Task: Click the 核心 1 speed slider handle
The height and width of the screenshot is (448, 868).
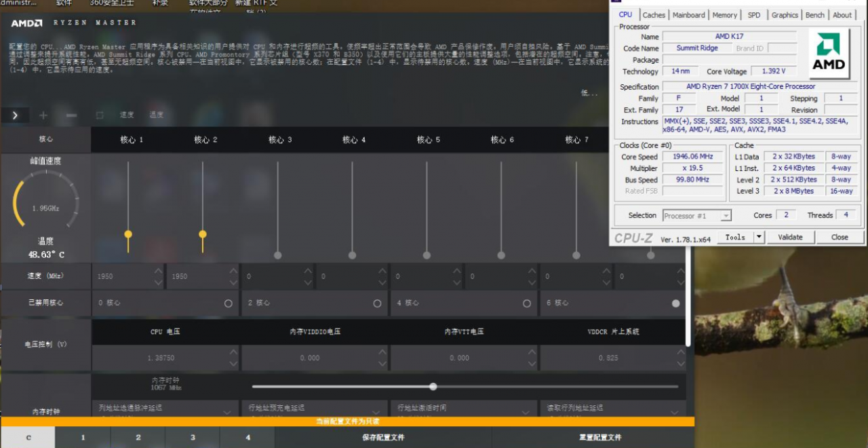Action: 128,234
